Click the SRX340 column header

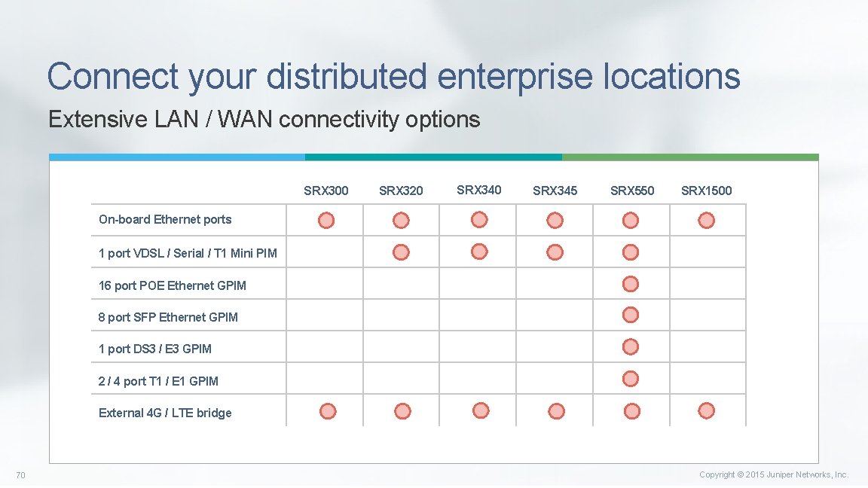[x=479, y=190]
